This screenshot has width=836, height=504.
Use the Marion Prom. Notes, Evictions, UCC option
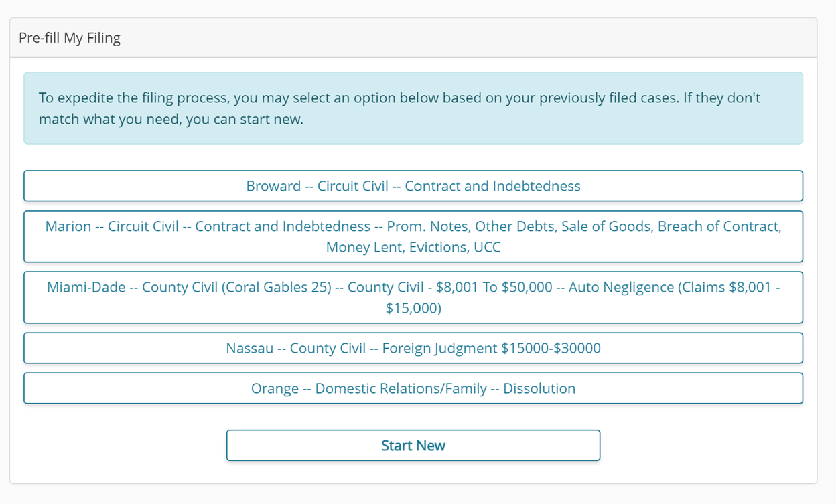[x=413, y=236]
